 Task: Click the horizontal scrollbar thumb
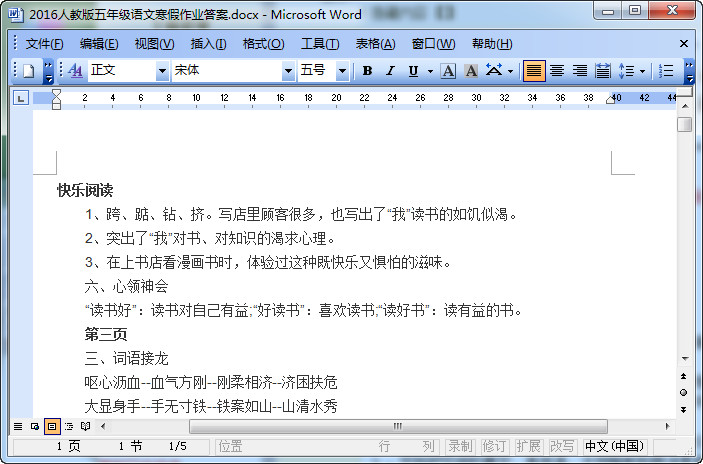[398, 426]
